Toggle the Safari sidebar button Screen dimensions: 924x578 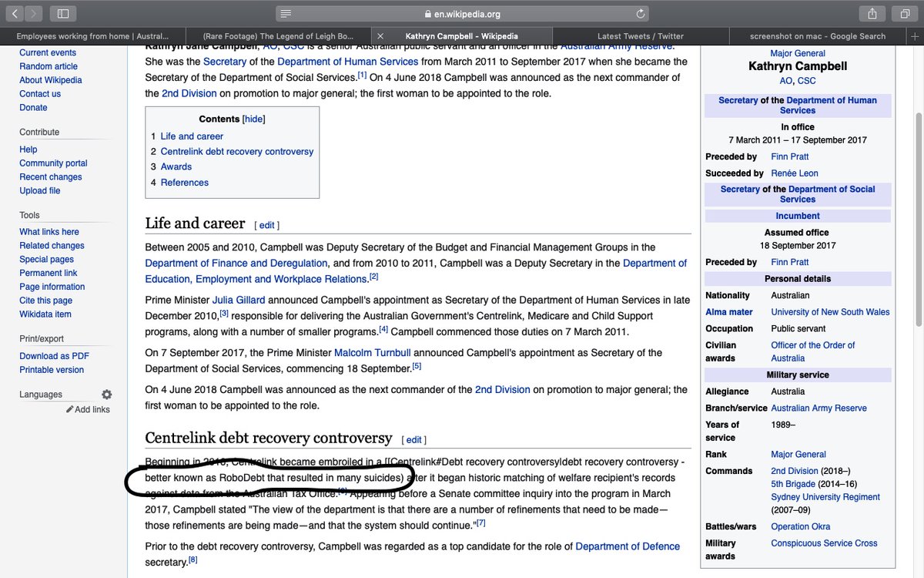coord(63,13)
